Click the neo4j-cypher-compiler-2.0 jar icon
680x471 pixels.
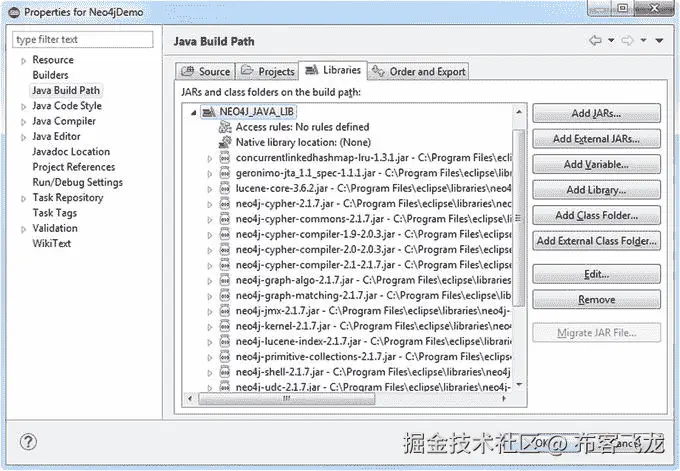pos(225,249)
